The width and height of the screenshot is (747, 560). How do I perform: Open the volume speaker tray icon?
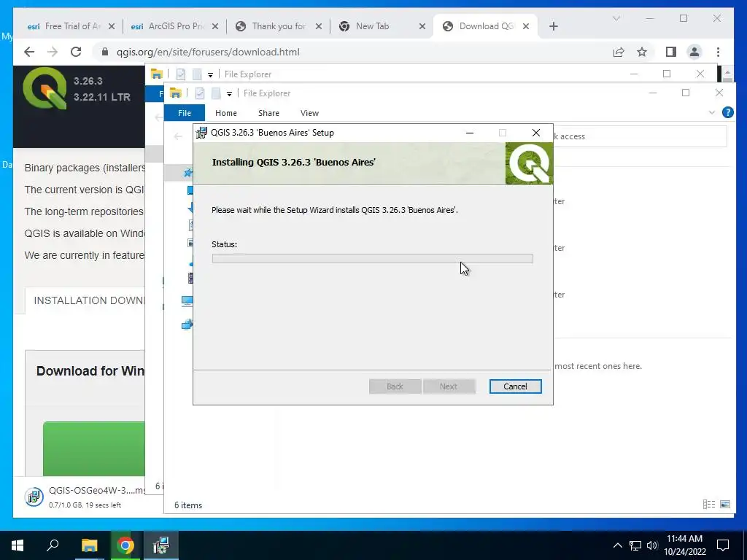tap(652, 545)
